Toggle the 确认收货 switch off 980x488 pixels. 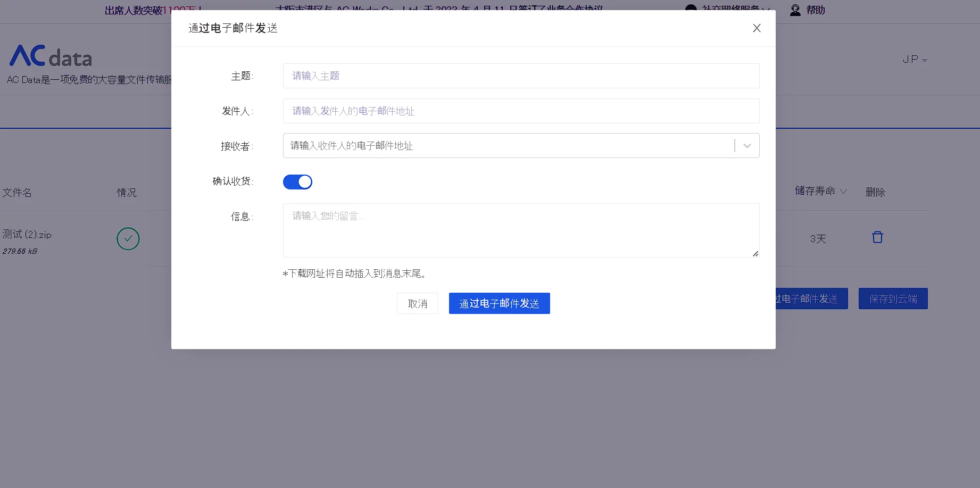coord(297,182)
